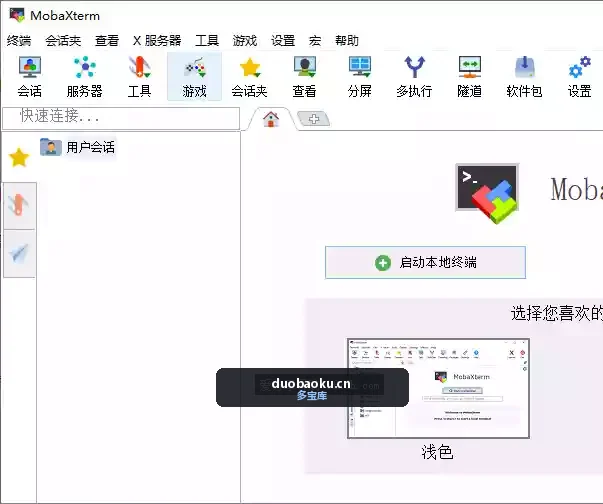Viewport: 603px width, 504px height.
Task: Click the MobaXterm title bar app icon
Action: point(17,15)
